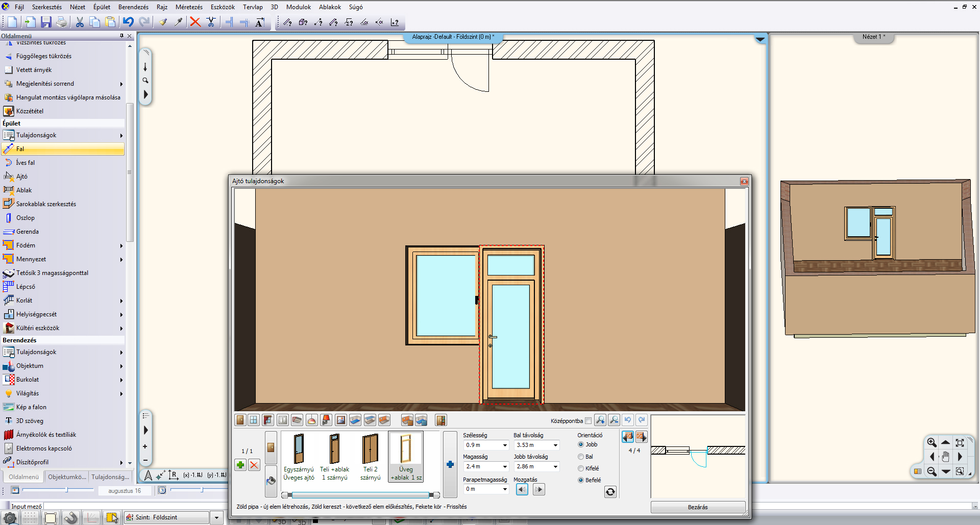Click the Undo arrow in main toolbar
980x525 pixels.
tap(128, 22)
